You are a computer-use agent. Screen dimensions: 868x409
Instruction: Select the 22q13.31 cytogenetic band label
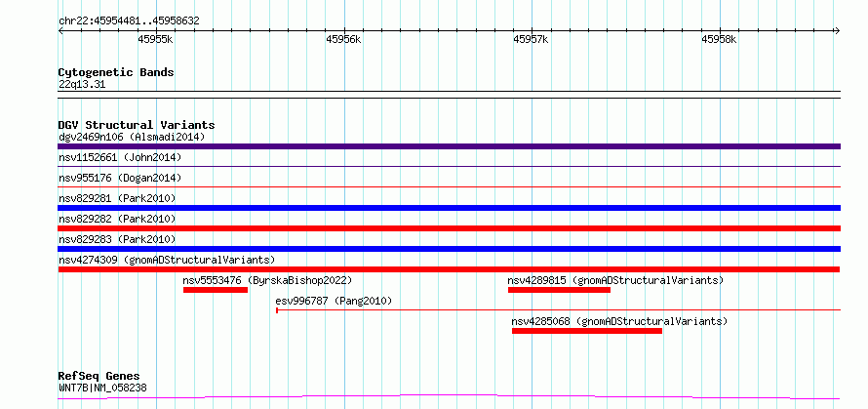[82, 85]
